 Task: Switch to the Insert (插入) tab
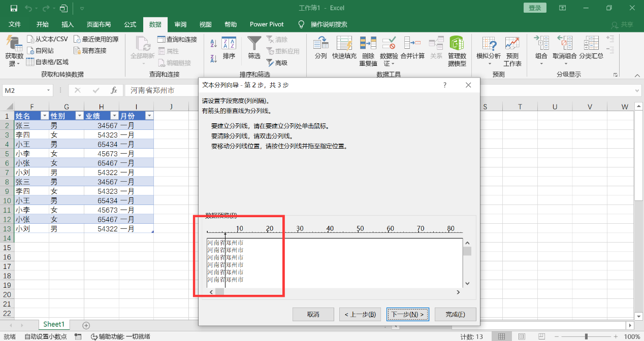pos(68,24)
